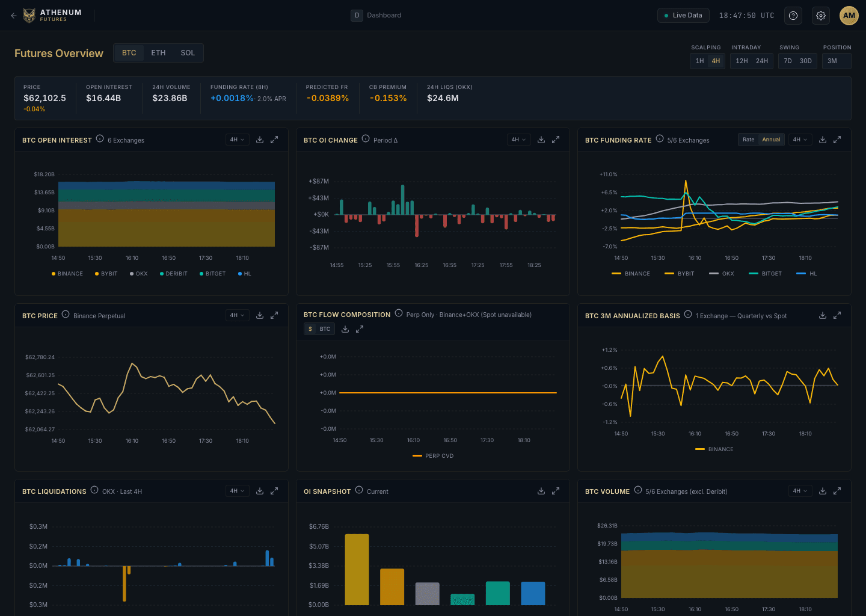Show info for BTC Liquidations
The height and width of the screenshot is (616, 866).
point(94,490)
